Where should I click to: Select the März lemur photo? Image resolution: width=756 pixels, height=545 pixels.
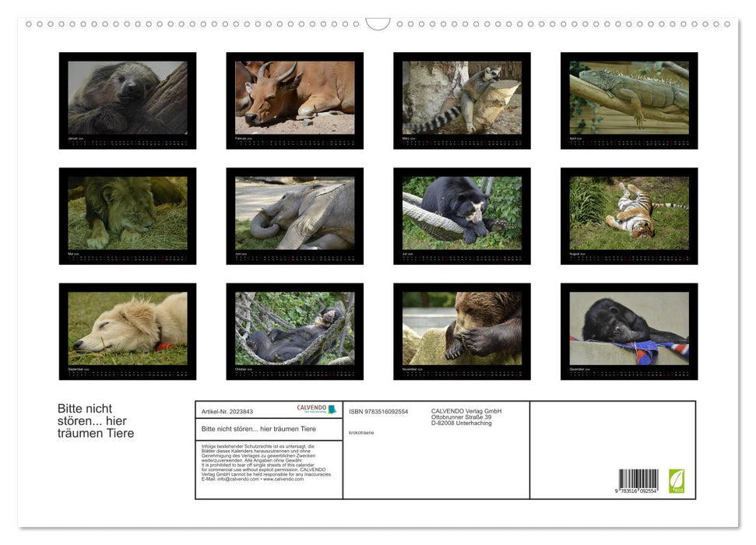pos(462,100)
